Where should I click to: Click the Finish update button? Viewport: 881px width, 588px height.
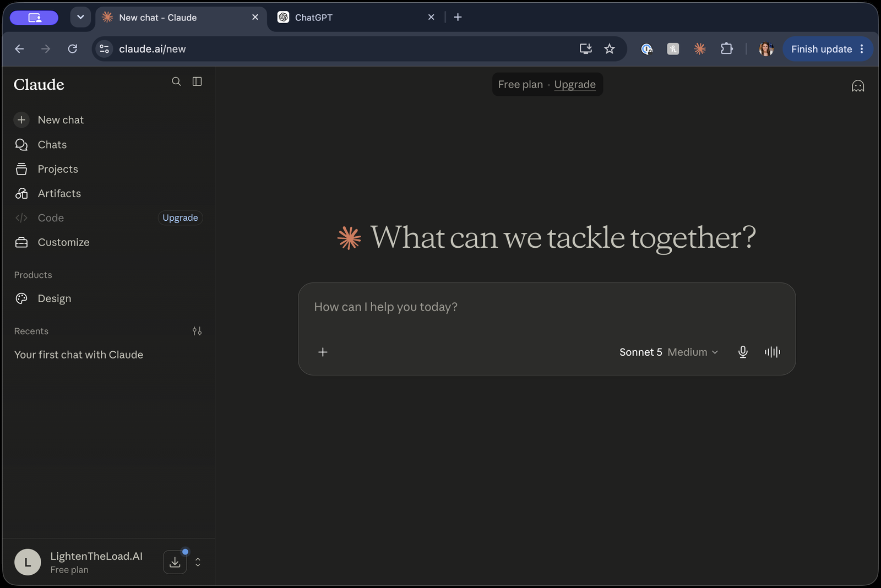(x=822, y=49)
